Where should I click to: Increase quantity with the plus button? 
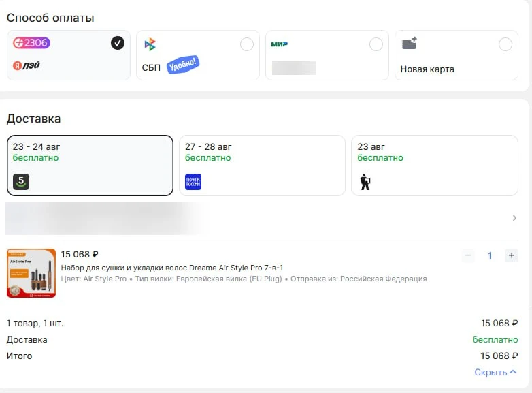click(512, 255)
